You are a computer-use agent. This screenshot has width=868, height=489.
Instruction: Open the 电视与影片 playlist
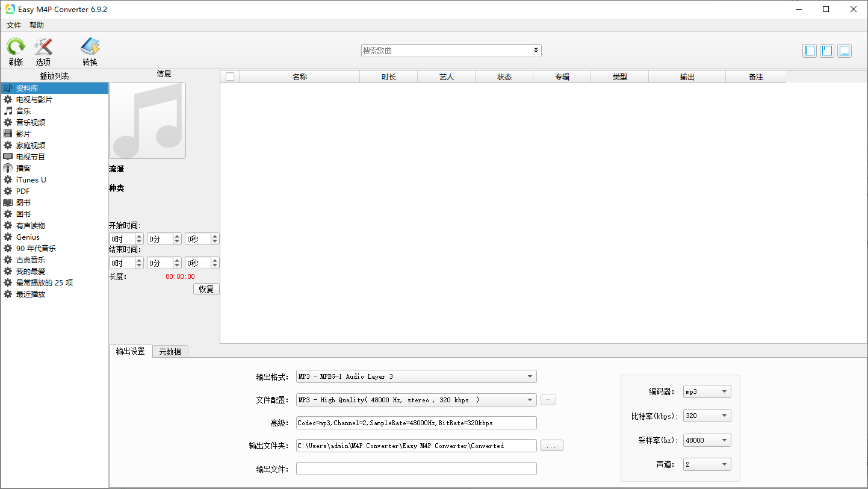(x=55, y=99)
